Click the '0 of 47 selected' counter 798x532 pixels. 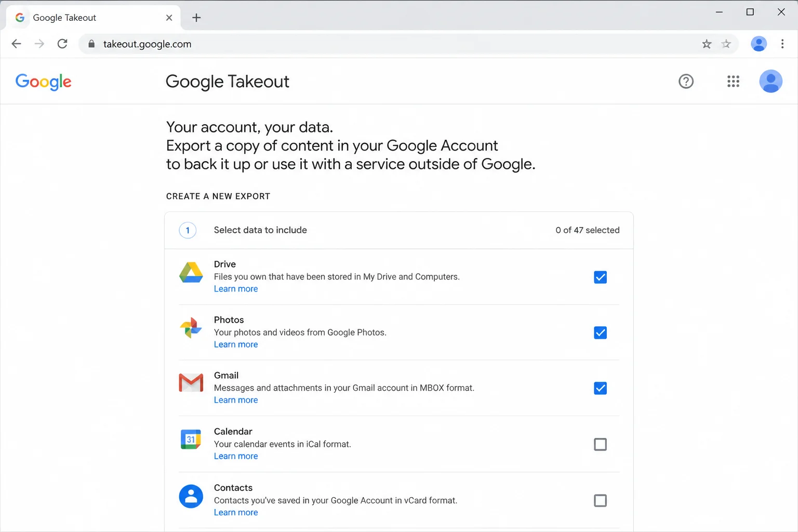[x=588, y=230]
